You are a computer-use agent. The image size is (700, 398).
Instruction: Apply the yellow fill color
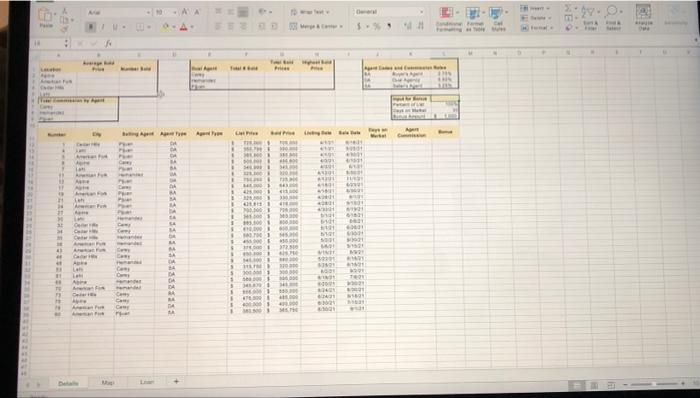[x=165, y=28]
